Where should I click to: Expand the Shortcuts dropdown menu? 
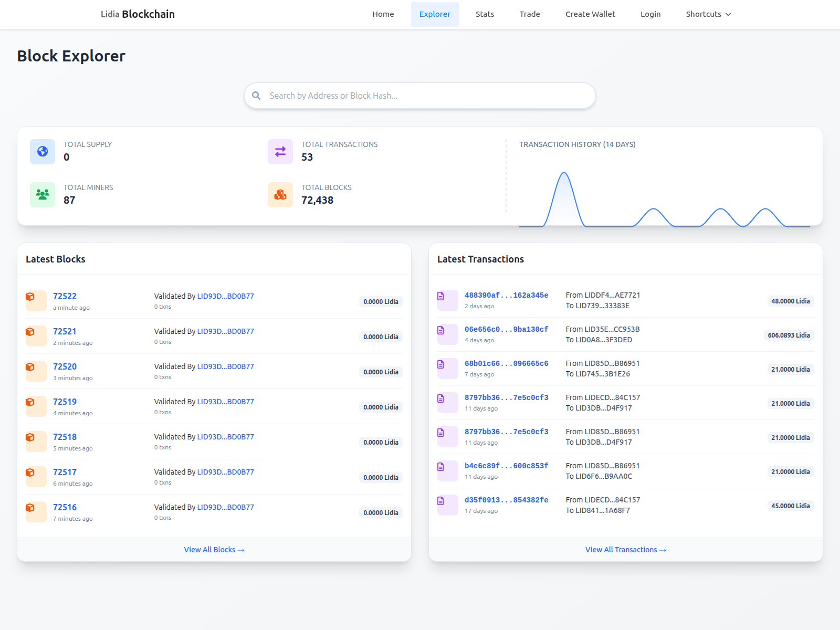pos(708,14)
